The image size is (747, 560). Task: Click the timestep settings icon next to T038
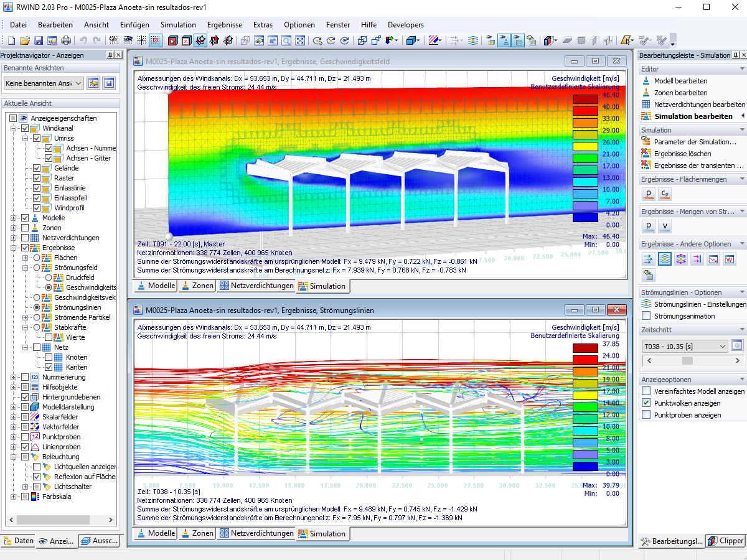(737, 346)
